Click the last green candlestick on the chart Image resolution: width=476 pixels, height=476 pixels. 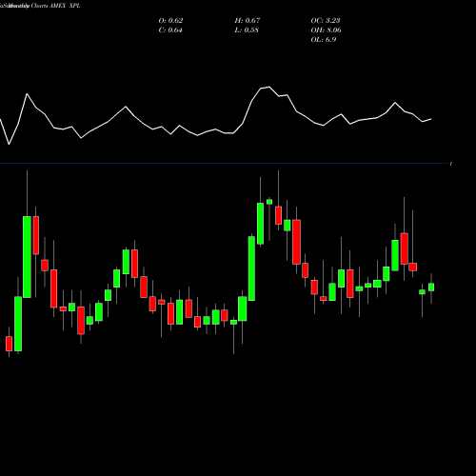(431, 288)
